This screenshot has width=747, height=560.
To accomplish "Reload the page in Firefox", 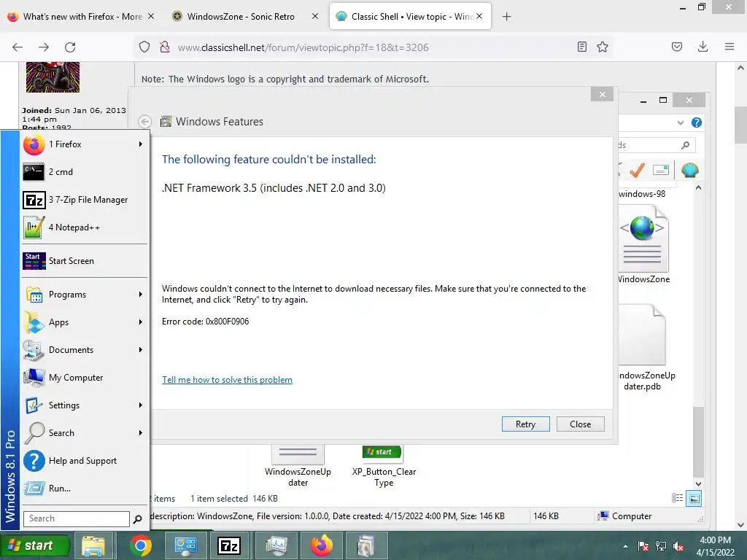I will (70, 47).
